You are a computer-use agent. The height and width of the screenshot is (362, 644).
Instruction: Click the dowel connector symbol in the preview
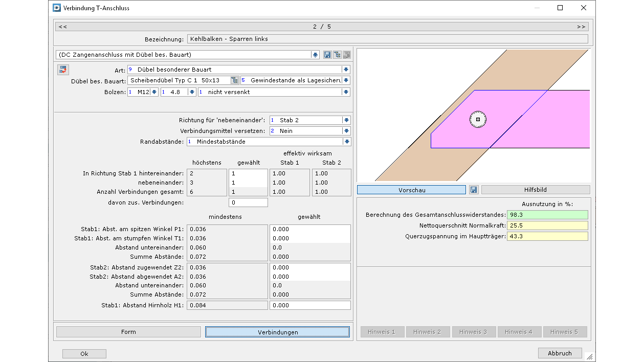pyautogui.click(x=478, y=119)
